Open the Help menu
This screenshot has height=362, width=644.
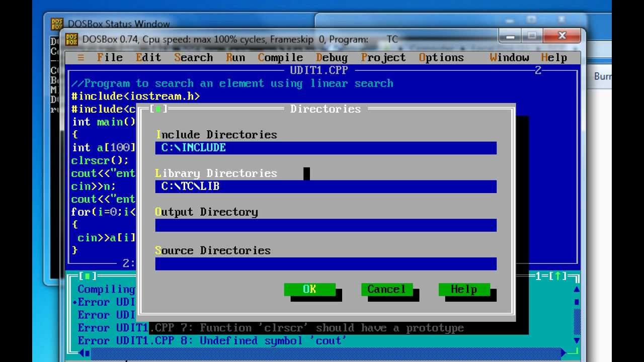pos(554,58)
